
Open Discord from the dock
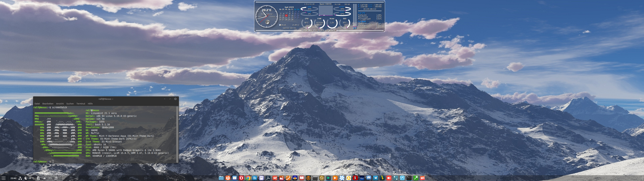coord(369,178)
